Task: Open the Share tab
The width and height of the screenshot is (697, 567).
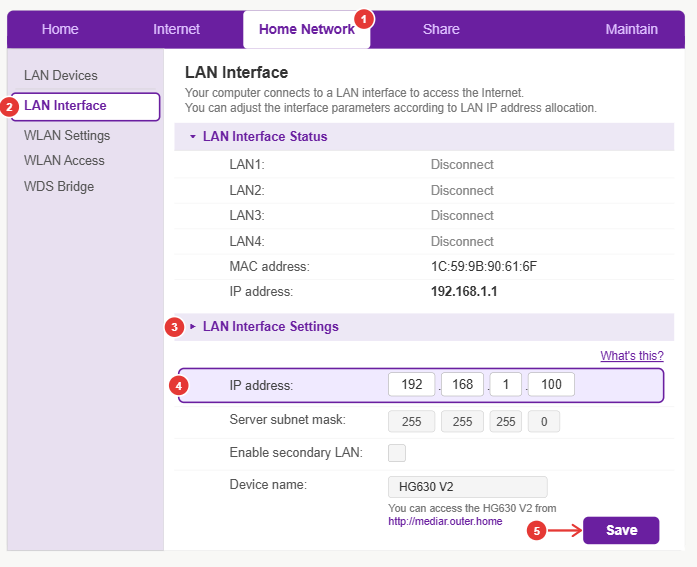Action: tap(441, 29)
